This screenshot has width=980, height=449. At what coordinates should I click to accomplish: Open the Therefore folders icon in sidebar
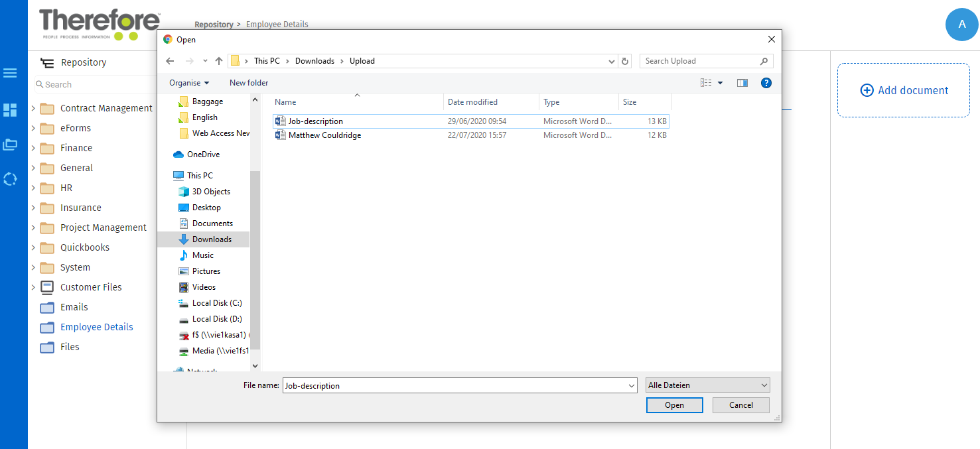[10, 145]
